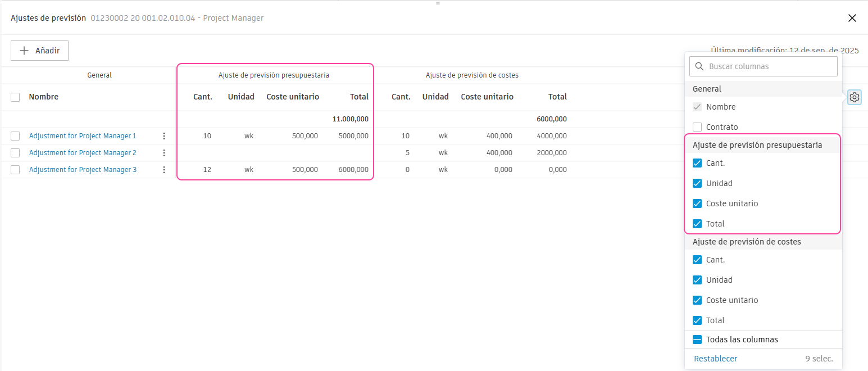The image size is (868, 371).
Task: Open more options for Adjustment for Project Manager 1
Action: (164, 136)
